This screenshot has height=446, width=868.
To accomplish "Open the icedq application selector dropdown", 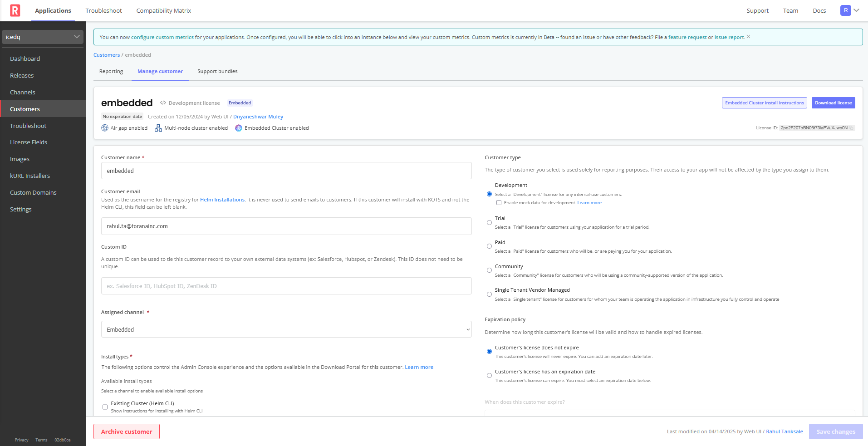I will pos(43,37).
